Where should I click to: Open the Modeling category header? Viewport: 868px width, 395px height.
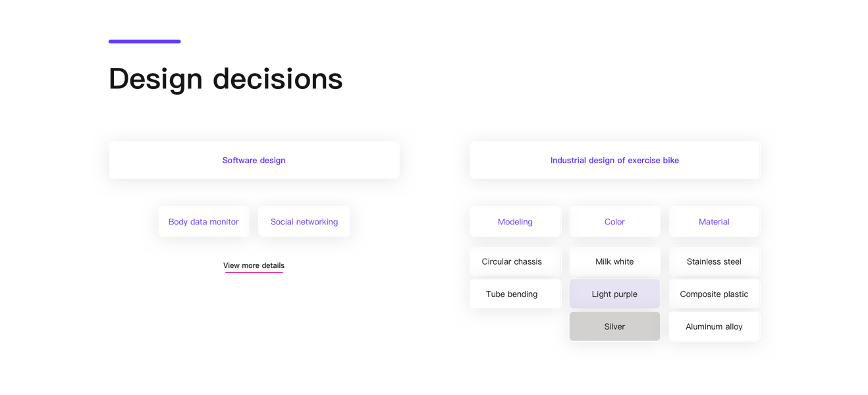(515, 222)
